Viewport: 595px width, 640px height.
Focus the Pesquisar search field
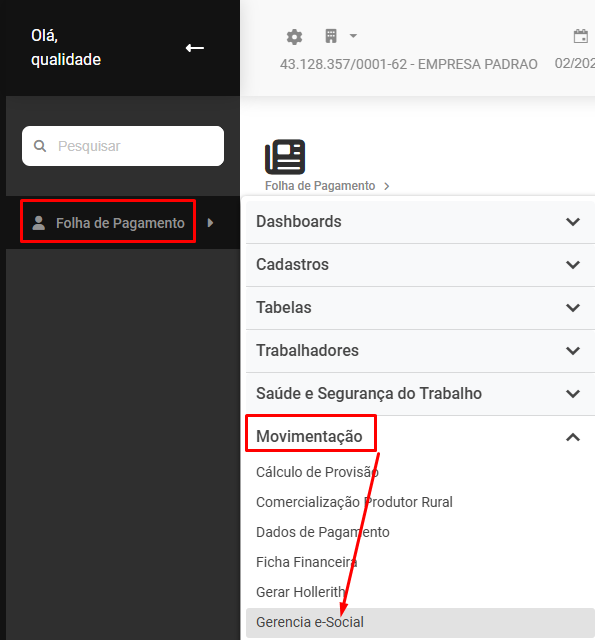click(x=123, y=146)
